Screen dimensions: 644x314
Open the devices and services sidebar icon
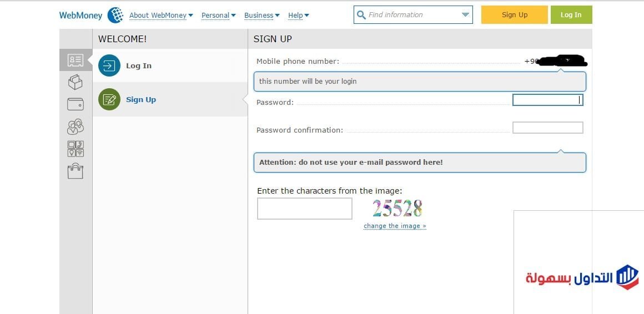click(x=75, y=149)
